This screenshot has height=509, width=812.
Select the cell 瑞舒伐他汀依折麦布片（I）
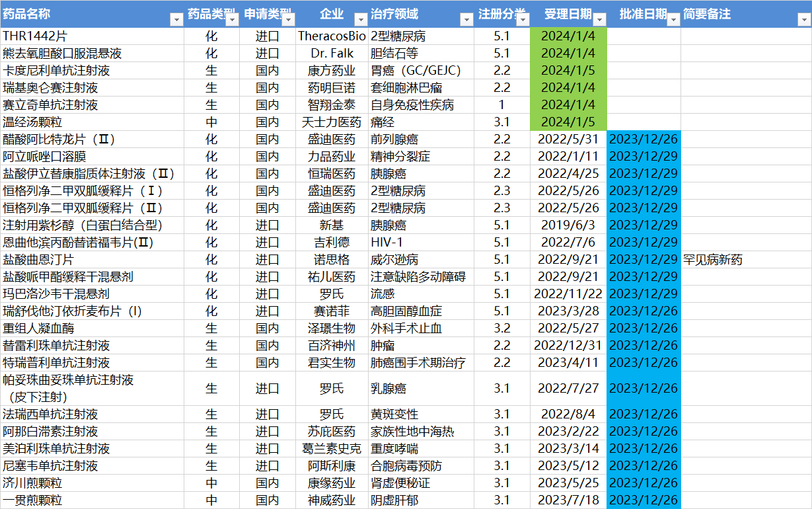click(92, 311)
